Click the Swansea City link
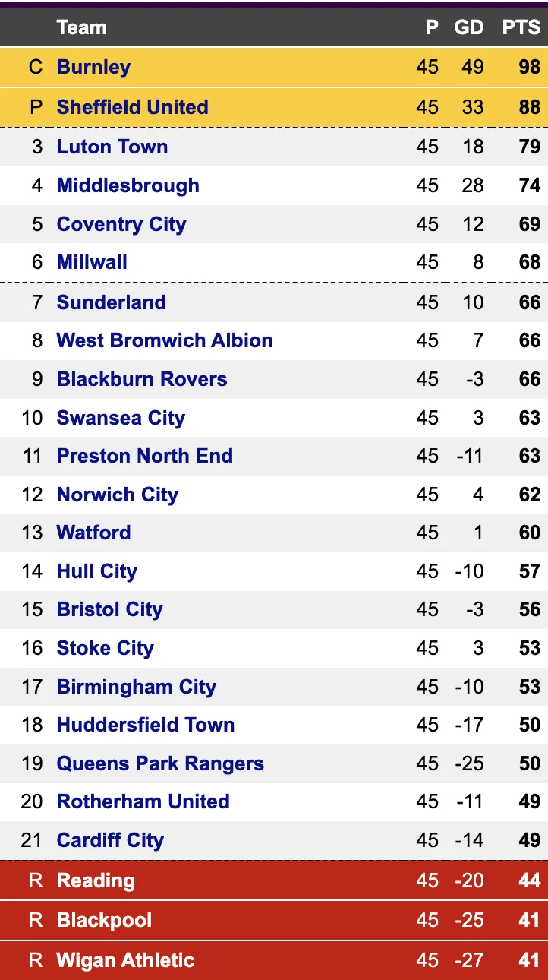Image resolution: width=548 pixels, height=980 pixels. pyautogui.click(x=121, y=418)
